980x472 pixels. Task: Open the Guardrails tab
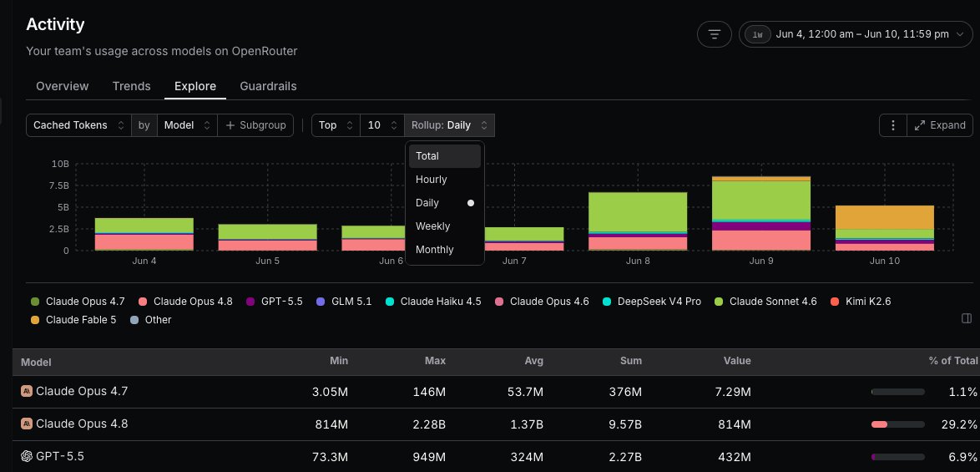(268, 86)
